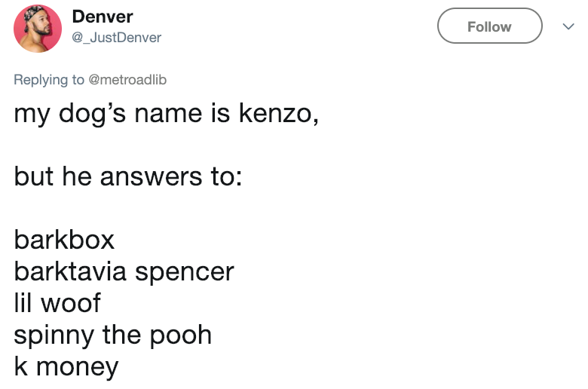Viewport: 588px width, 389px height.
Task: Expand the tweet options chevron
Action: pos(568,26)
